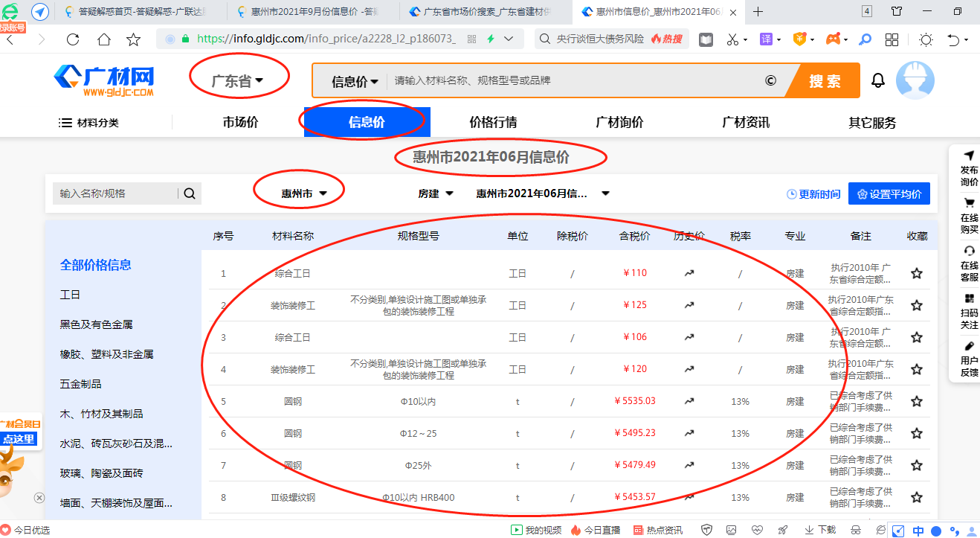Favorite the Φ10以内 圆钢 row star
This screenshot has width=980, height=538.
(x=917, y=401)
